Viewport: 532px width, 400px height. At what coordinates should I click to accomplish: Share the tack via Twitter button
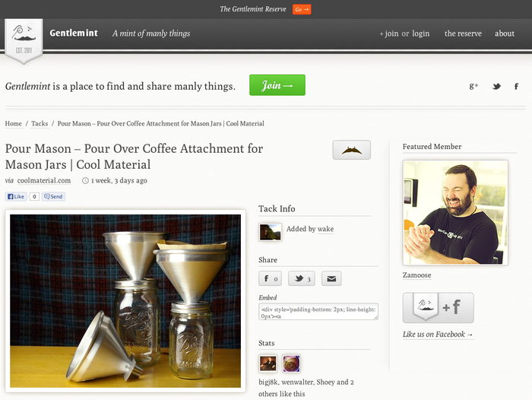pos(302,278)
